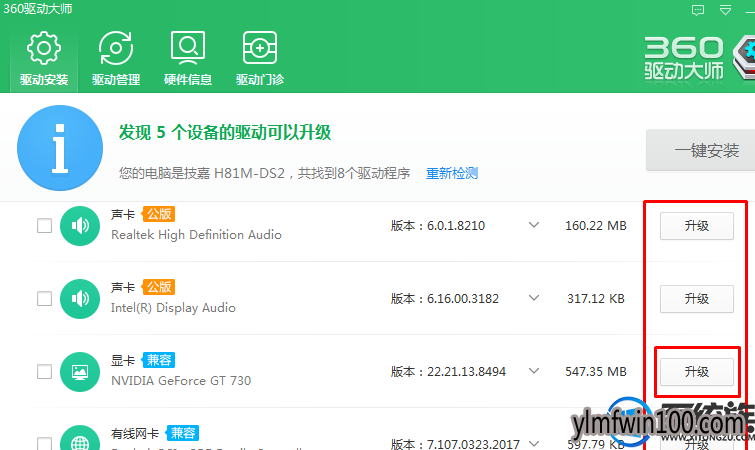This screenshot has width=755, height=450.
Task: Click 一键安装 button
Action: [700, 150]
